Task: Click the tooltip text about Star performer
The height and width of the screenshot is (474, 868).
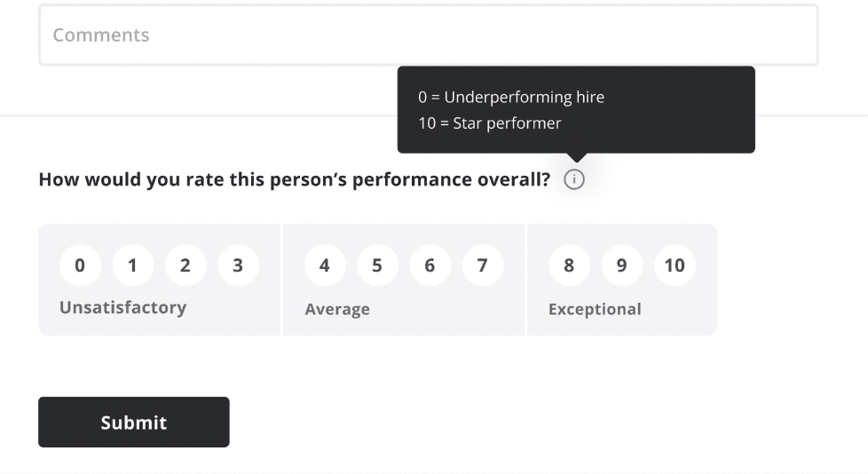Action: coord(490,122)
